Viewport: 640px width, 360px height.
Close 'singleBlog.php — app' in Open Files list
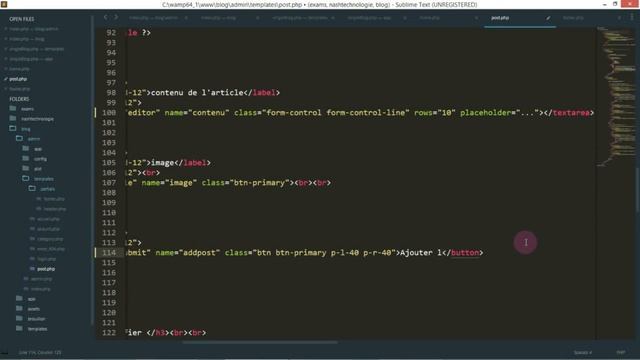(x=6, y=59)
